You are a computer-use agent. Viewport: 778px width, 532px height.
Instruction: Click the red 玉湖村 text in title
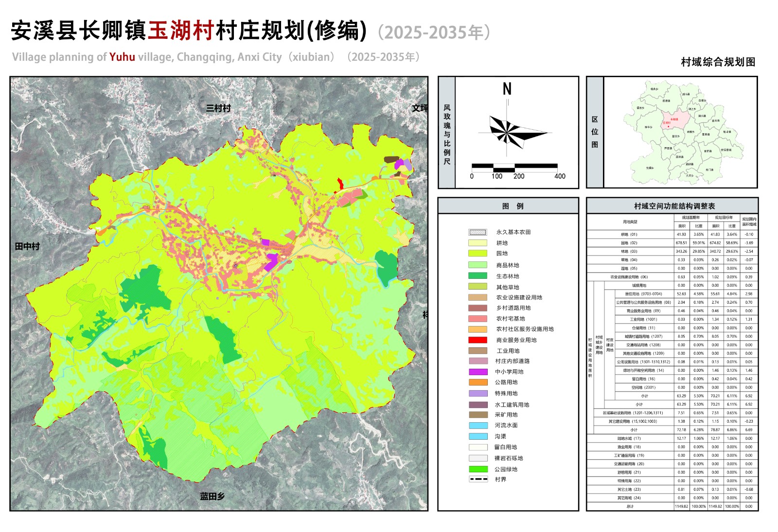click(181, 31)
